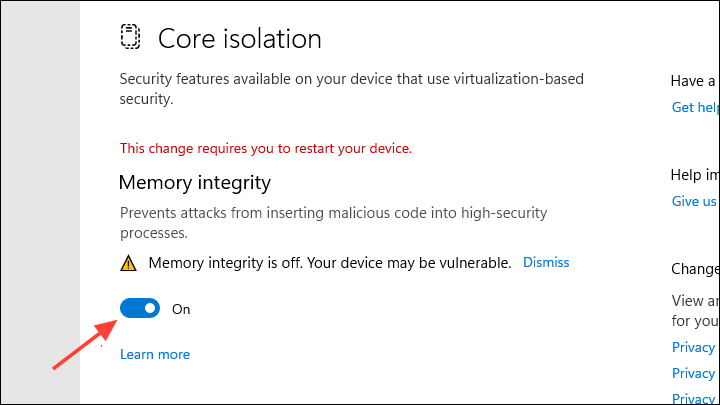This screenshot has height=405, width=720.
Task: Dismiss the memory integrity warning
Action: point(546,262)
